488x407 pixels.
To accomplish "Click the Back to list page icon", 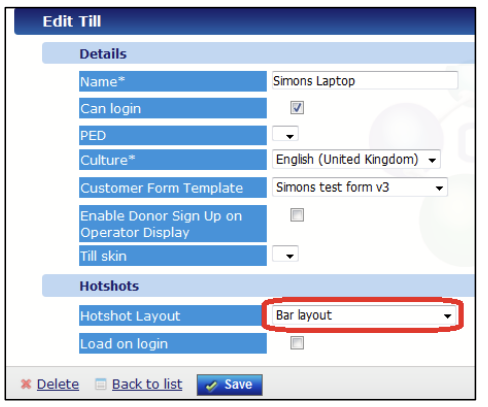I will 100,384.
